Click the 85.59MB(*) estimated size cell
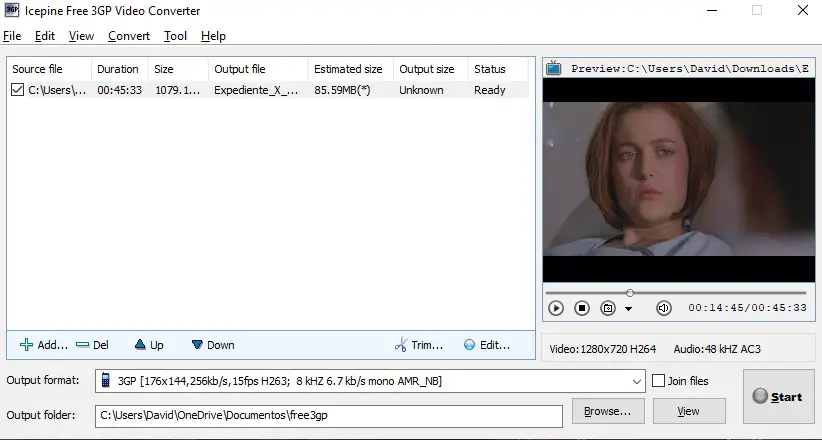 (342, 90)
